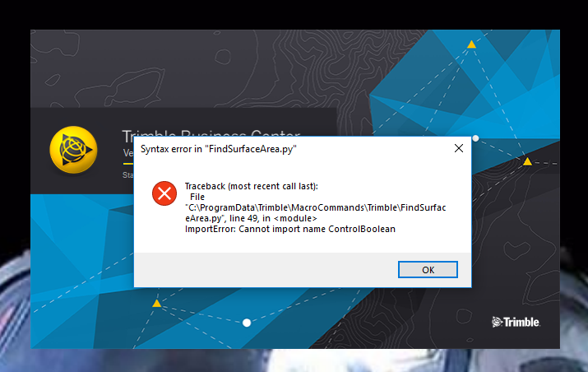The width and height of the screenshot is (588, 372).
Task: Click the Trimble logo on splash screen
Action: tap(516, 322)
